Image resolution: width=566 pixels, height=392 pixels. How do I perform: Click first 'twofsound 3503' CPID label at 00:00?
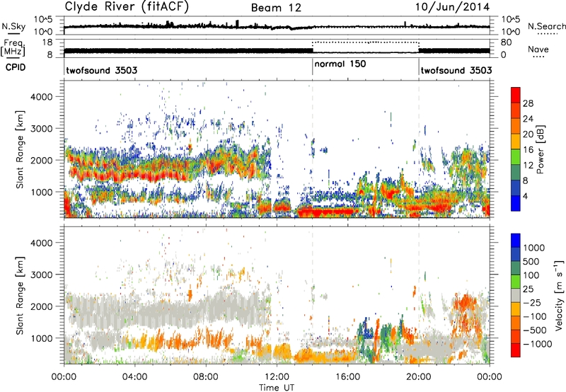point(102,70)
